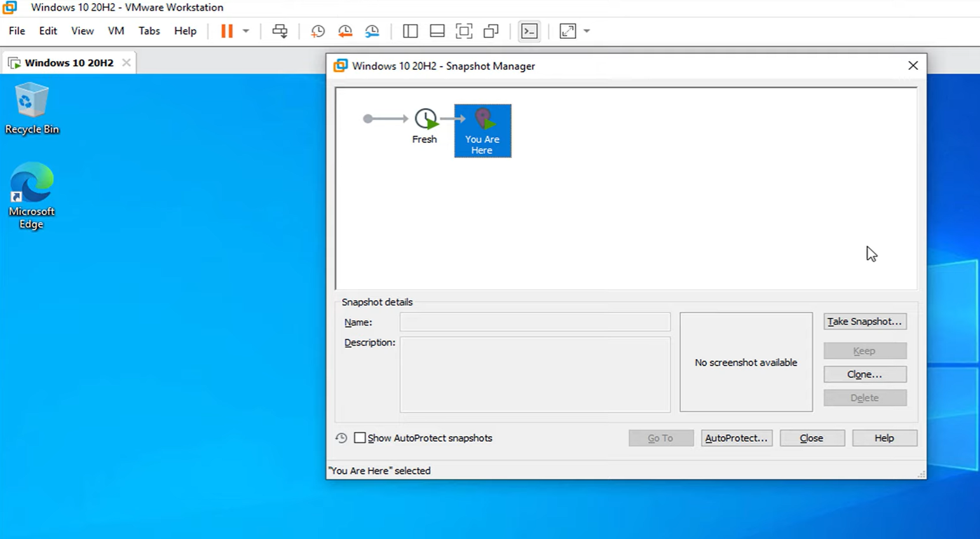This screenshot has height=539, width=980.
Task: Open the Help menu
Action: (185, 31)
